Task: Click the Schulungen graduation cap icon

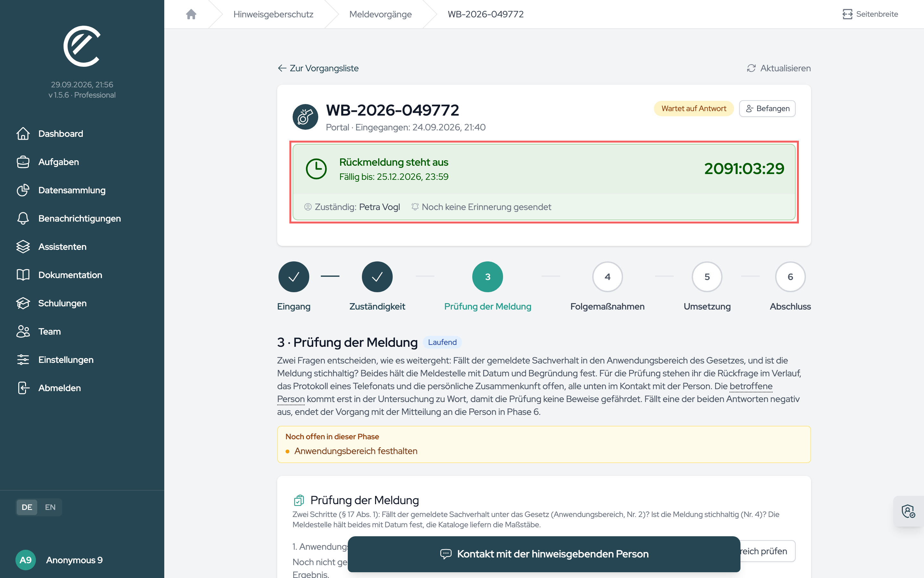Action: (23, 303)
